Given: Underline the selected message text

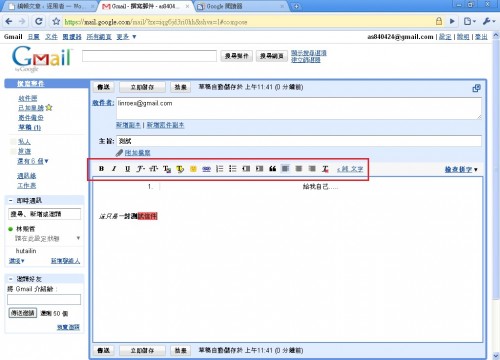Looking at the screenshot, I should [x=127, y=169].
